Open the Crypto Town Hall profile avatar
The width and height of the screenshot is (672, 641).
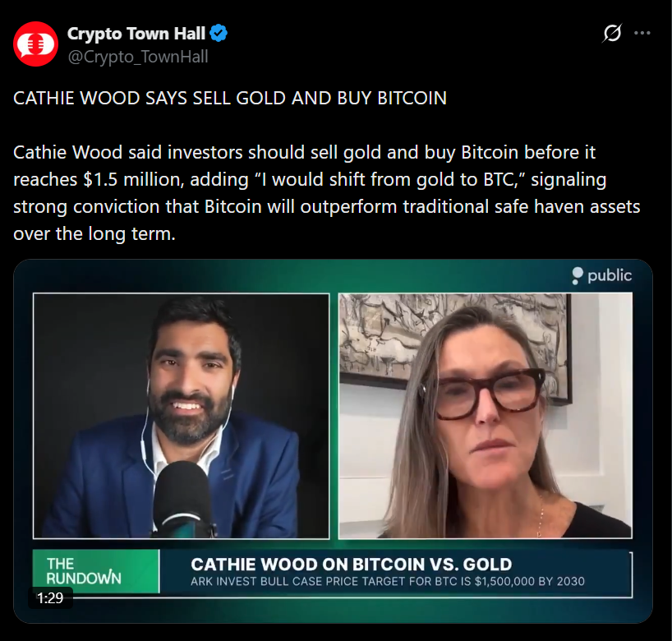(x=35, y=44)
